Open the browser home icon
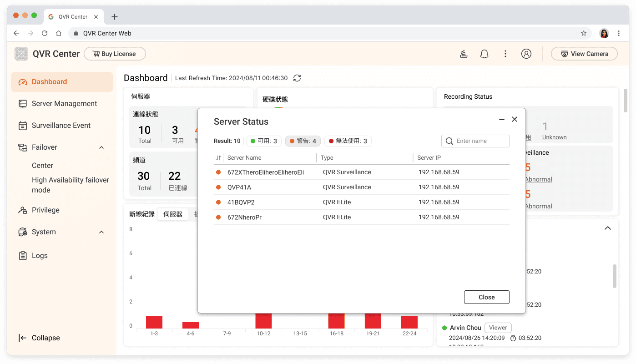The width and height of the screenshot is (636, 364). pos(59,33)
